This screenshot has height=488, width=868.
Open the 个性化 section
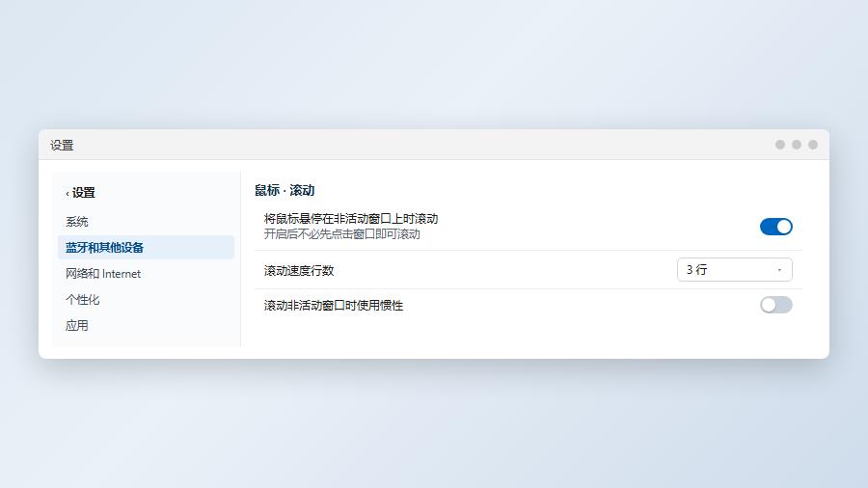pyautogui.click(x=147, y=299)
